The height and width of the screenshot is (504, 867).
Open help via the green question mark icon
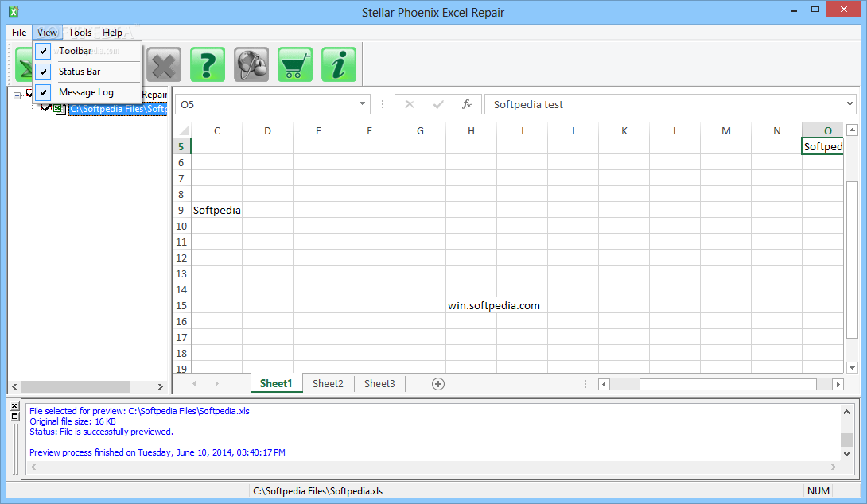208,64
